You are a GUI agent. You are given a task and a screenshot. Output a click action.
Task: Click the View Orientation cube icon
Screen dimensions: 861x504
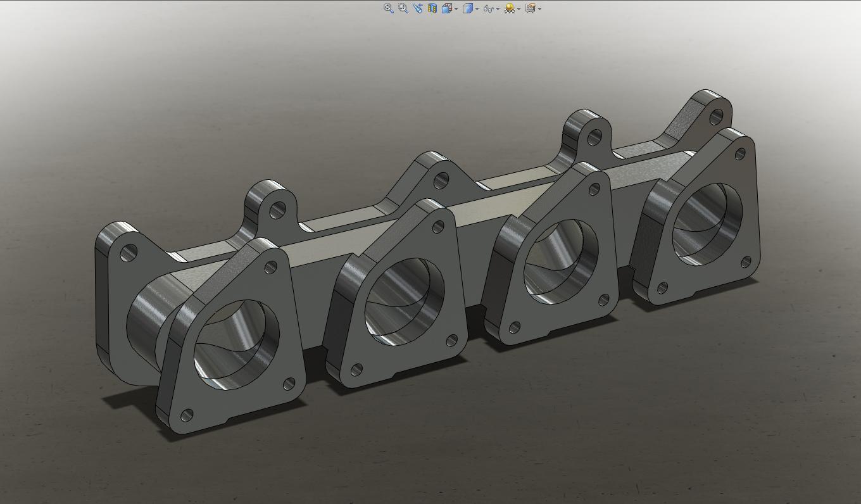coord(446,8)
